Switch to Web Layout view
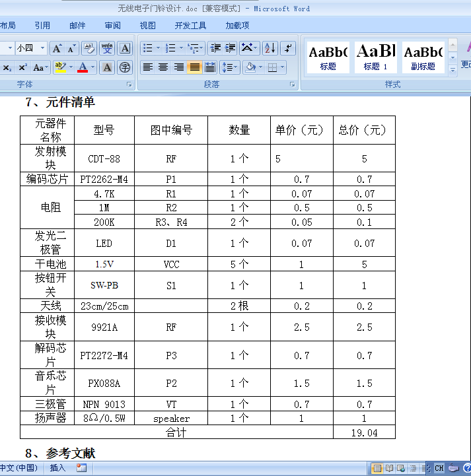Viewport: 471px width, 476px height. coord(401,469)
